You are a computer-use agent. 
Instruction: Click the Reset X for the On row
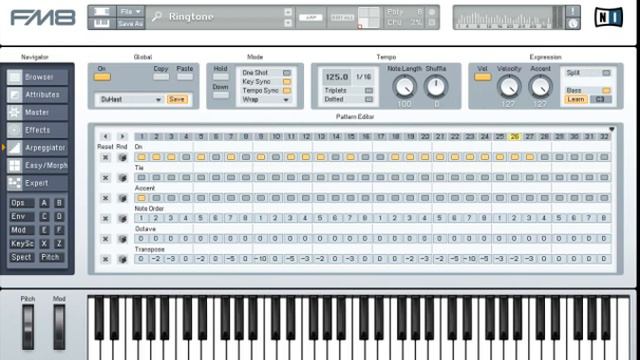tap(105, 157)
